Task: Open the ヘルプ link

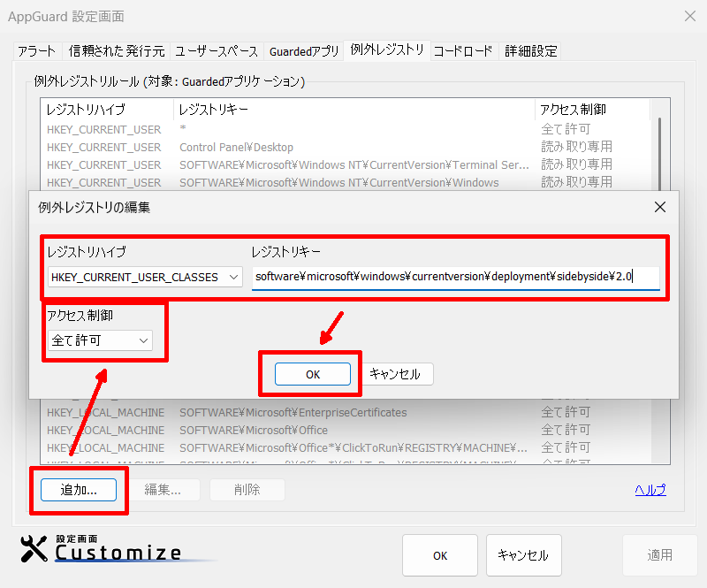Action: point(650,490)
